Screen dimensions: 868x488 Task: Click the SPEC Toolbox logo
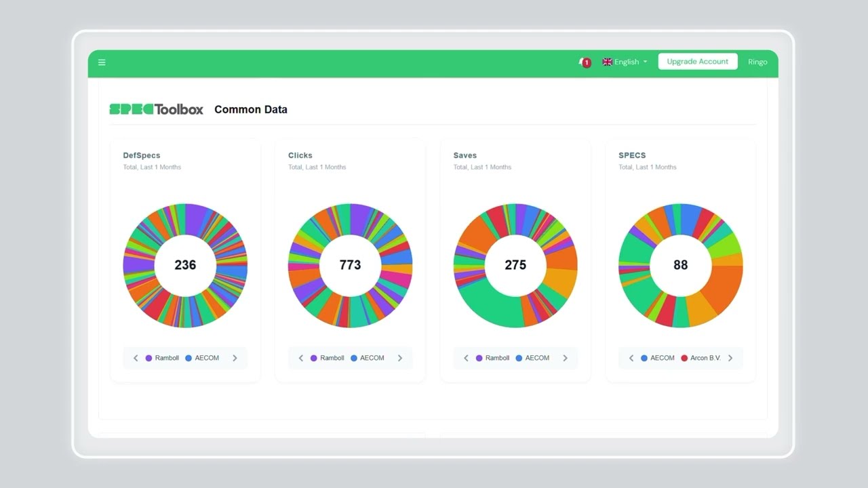click(x=156, y=109)
